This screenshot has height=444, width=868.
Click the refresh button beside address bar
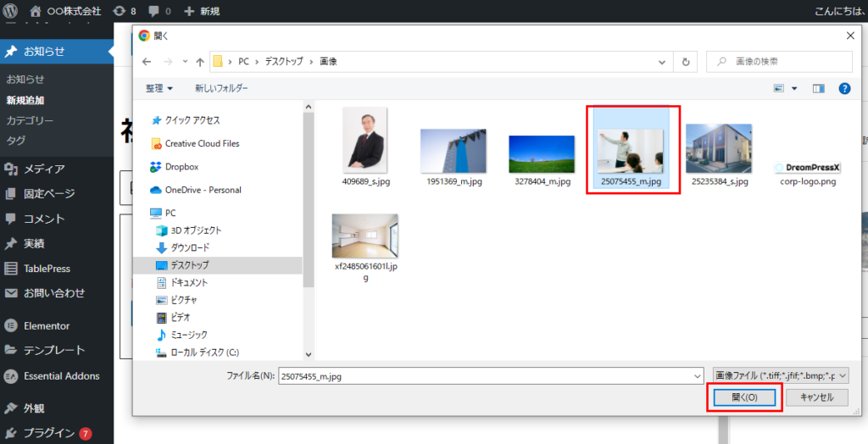[685, 62]
